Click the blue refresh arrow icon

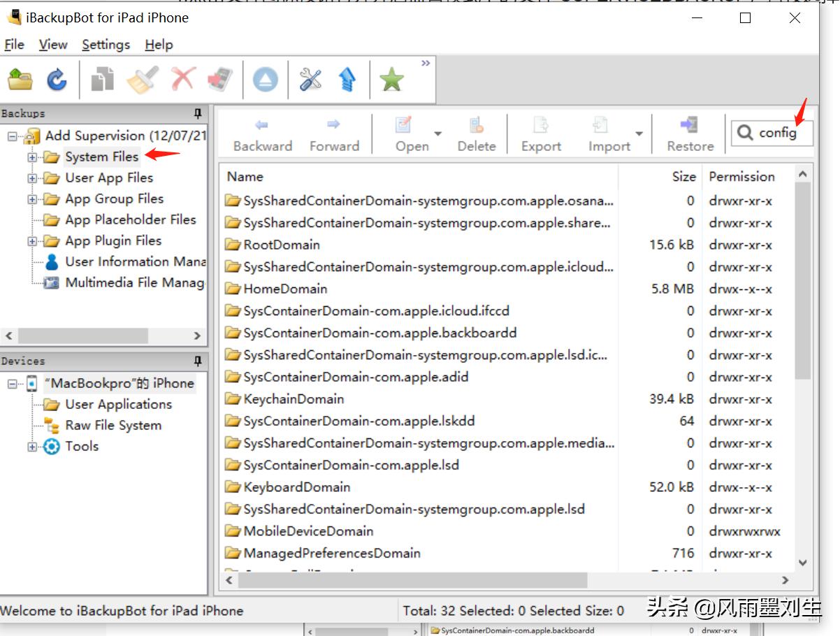tap(57, 80)
